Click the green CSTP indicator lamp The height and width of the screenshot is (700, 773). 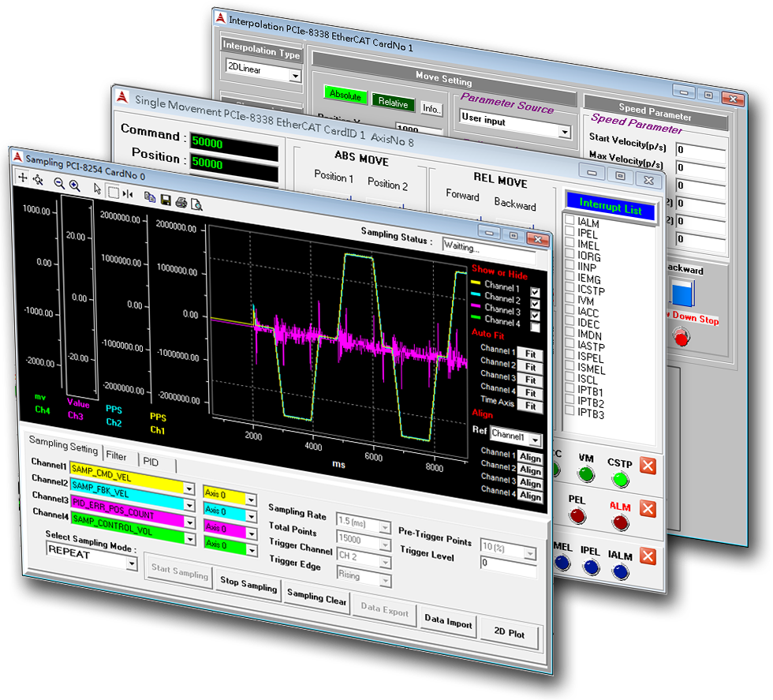pyautogui.click(x=620, y=478)
